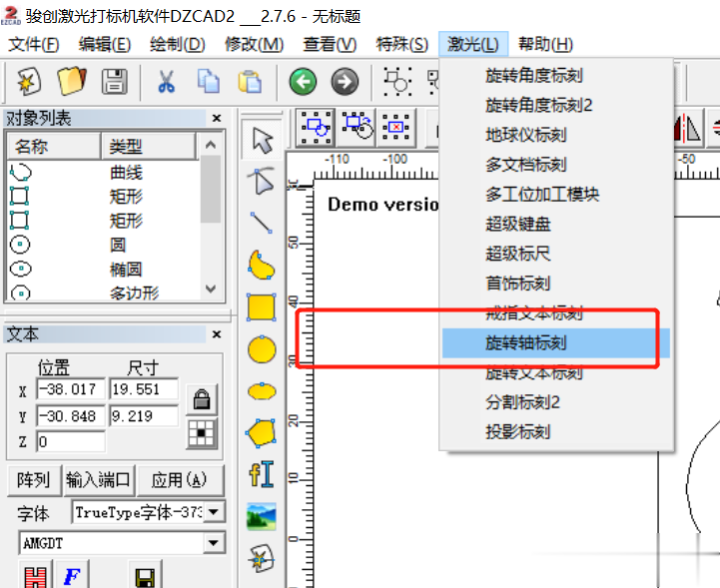
Task: Click the select-all objects icon
Action: pos(315,127)
